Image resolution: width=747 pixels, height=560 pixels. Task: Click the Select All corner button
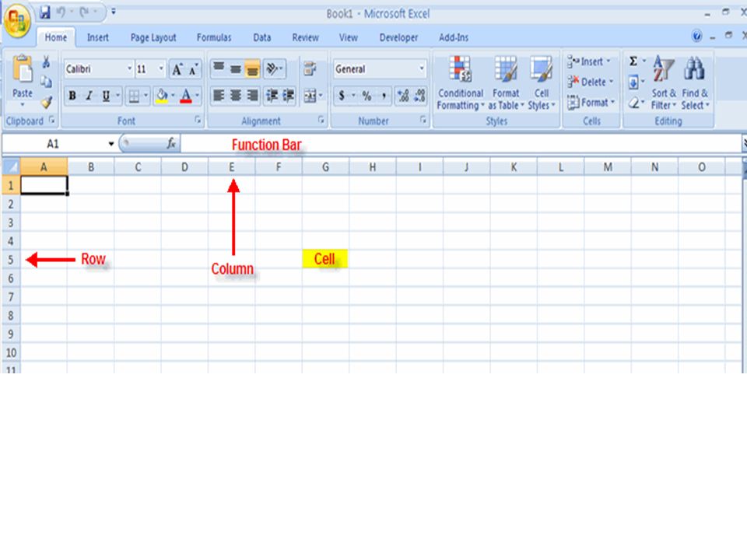click(x=12, y=166)
